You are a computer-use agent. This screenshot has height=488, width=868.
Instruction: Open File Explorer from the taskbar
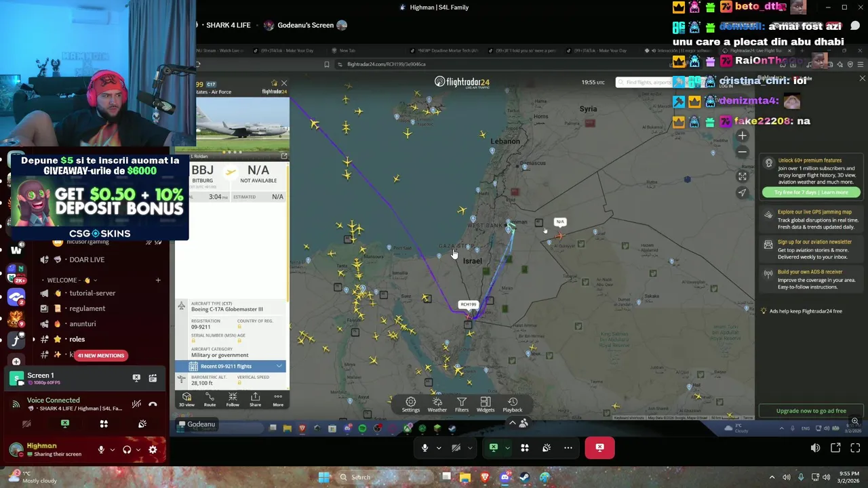[x=465, y=477]
